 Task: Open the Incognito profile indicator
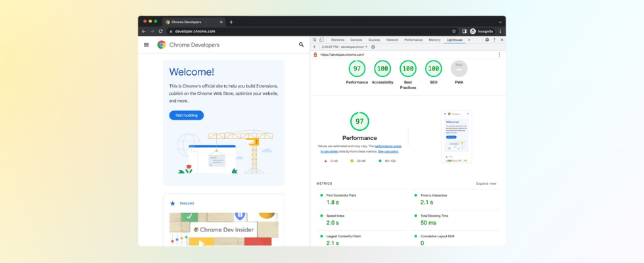click(x=481, y=32)
